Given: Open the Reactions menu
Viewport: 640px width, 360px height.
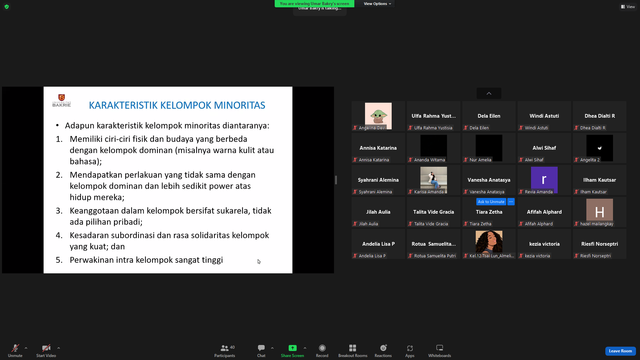Looking at the screenshot, I should point(383,350).
